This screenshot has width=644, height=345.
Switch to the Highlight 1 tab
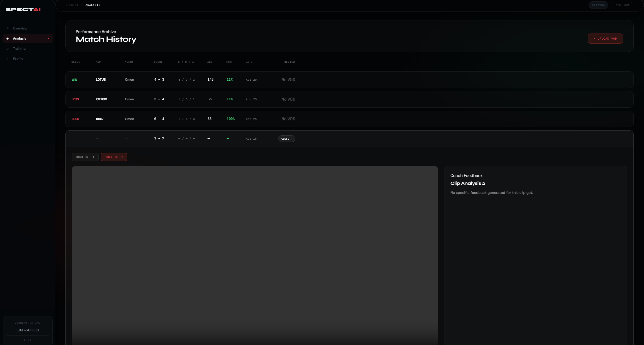(x=85, y=157)
